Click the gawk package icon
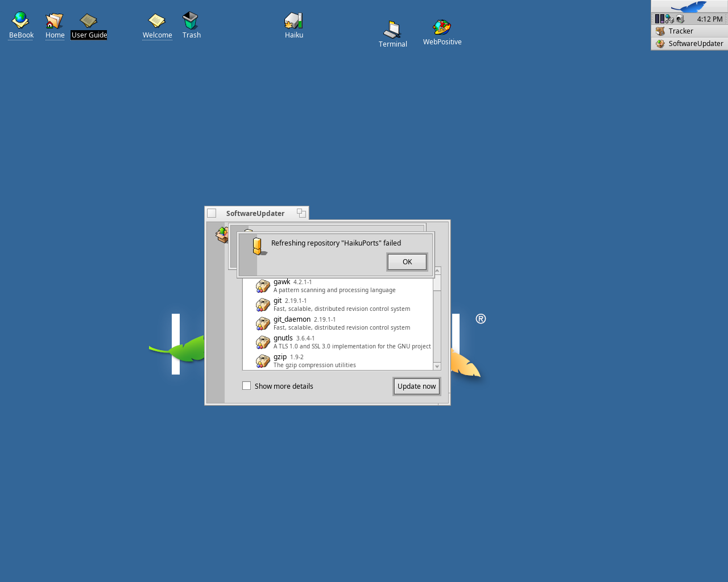The width and height of the screenshot is (728, 582). click(263, 286)
